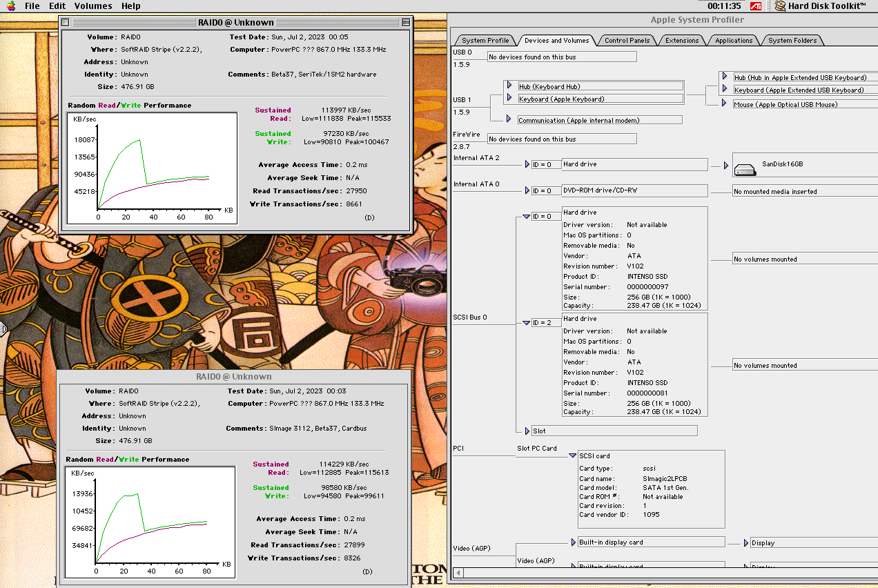Click the USB 1 bus label
This screenshot has width=878, height=588.
coord(462,99)
